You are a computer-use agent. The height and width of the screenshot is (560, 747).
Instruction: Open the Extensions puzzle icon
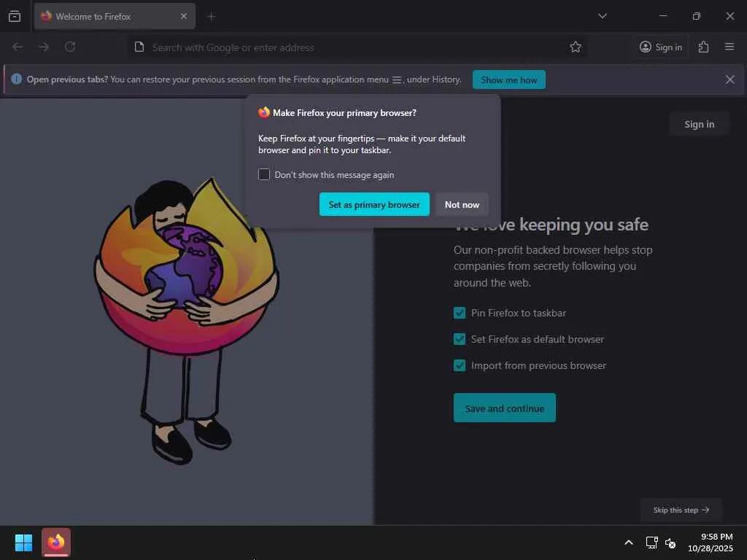(x=704, y=47)
